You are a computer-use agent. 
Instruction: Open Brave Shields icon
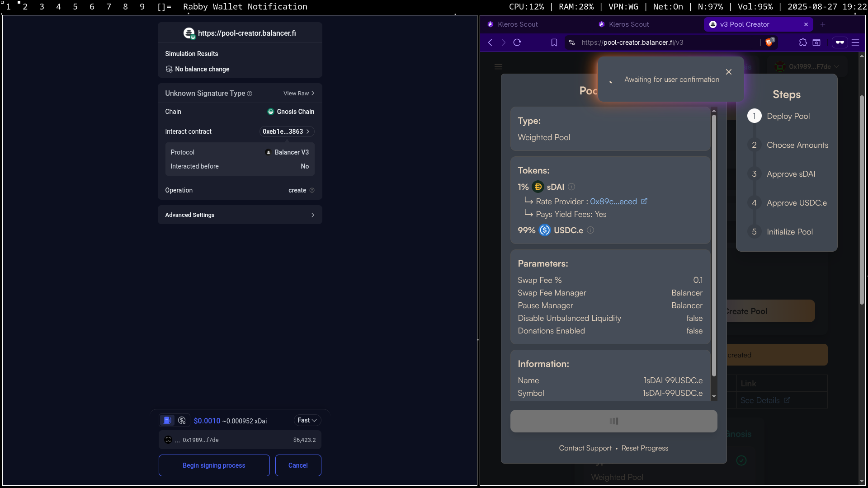[x=769, y=42]
